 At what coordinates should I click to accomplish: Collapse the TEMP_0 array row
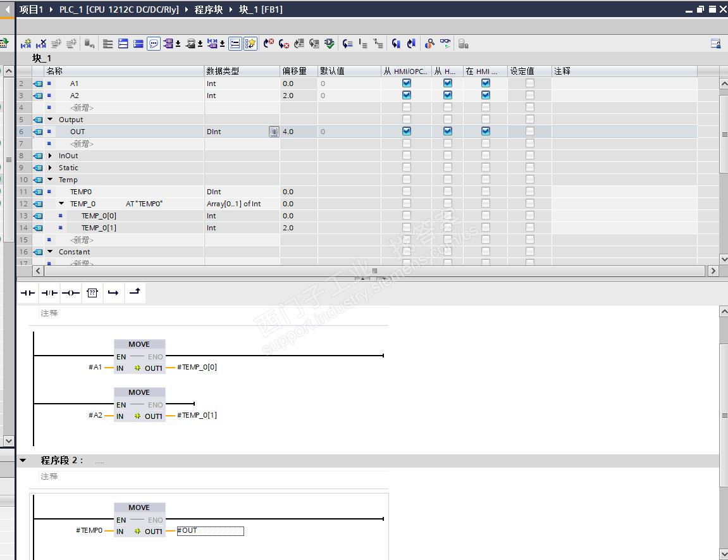[61, 203]
